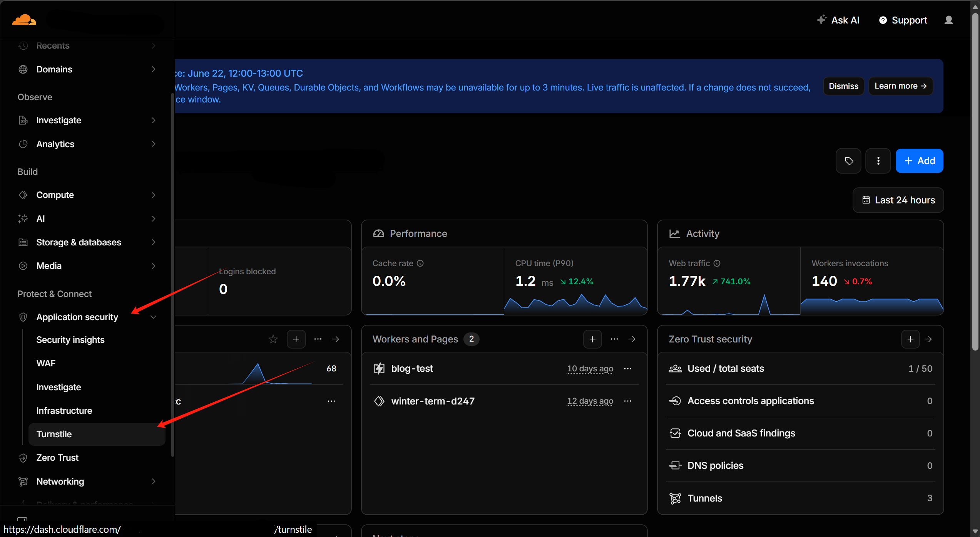The image size is (980, 537).
Task: Open Security insights in the sidebar
Action: (70, 340)
